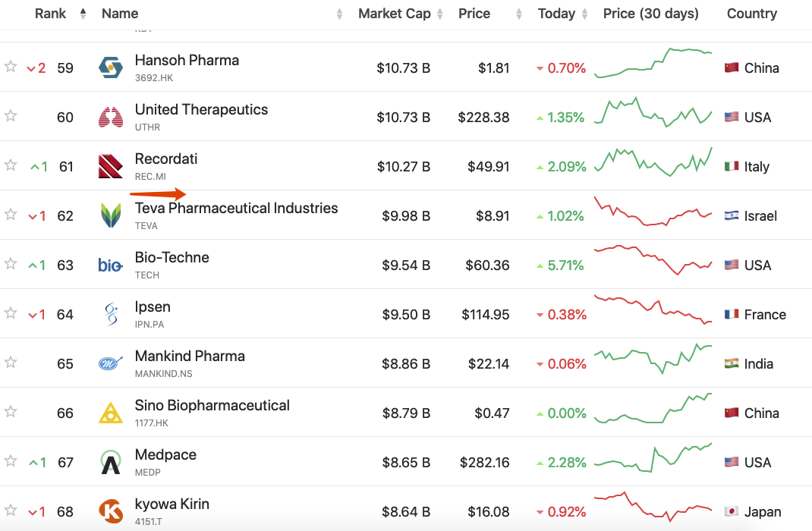Sort the table by Rank column
Screen dimensions: 812x531
51,14
